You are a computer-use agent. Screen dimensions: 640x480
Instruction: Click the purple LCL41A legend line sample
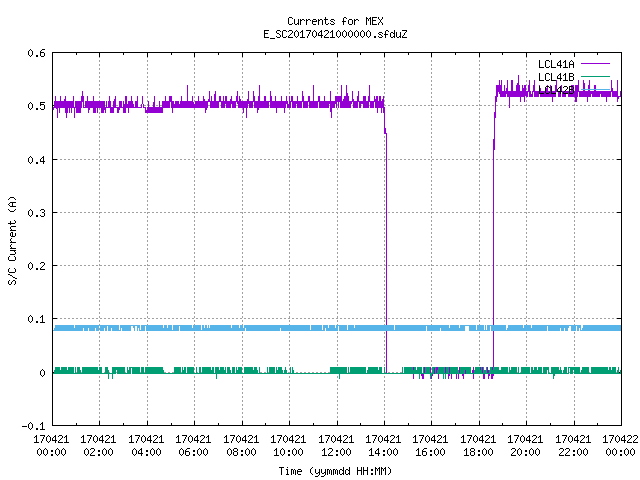click(x=595, y=64)
